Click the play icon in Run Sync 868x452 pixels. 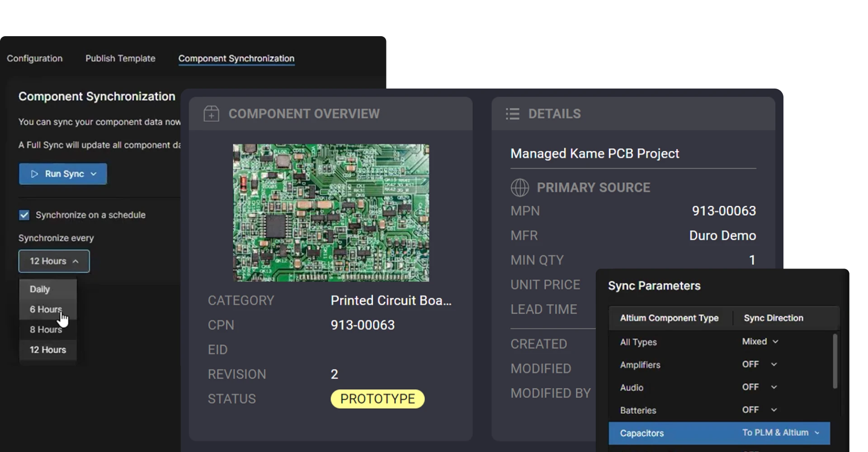coord(34,174)
